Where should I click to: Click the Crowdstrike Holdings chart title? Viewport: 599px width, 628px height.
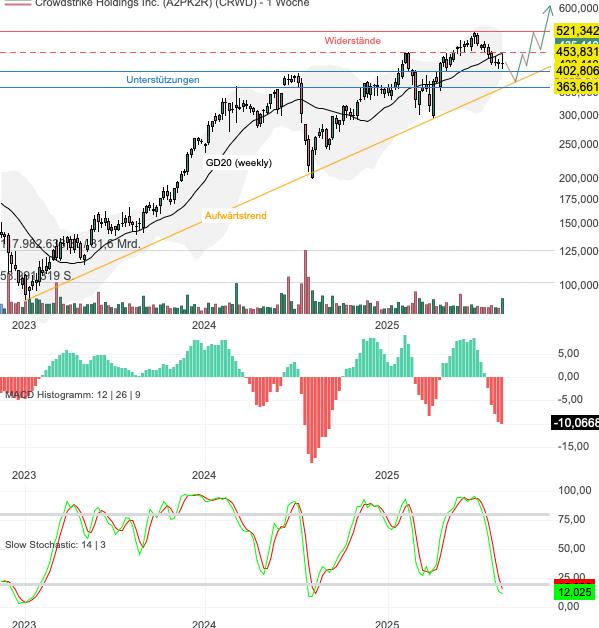pyautogui.click(x=172, y=3)
